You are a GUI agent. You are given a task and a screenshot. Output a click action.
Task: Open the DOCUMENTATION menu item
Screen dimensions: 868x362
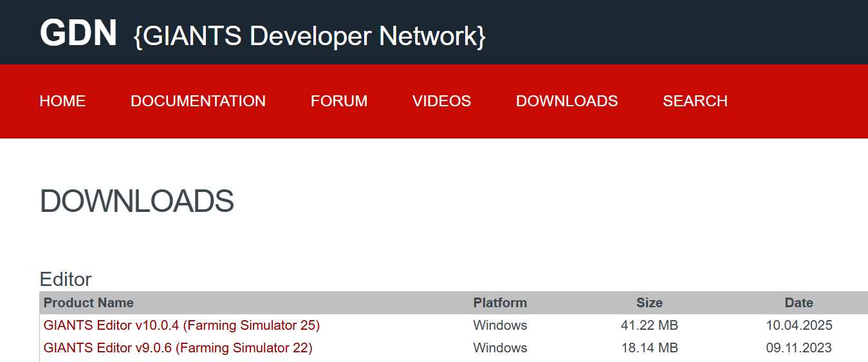(198, 101)
